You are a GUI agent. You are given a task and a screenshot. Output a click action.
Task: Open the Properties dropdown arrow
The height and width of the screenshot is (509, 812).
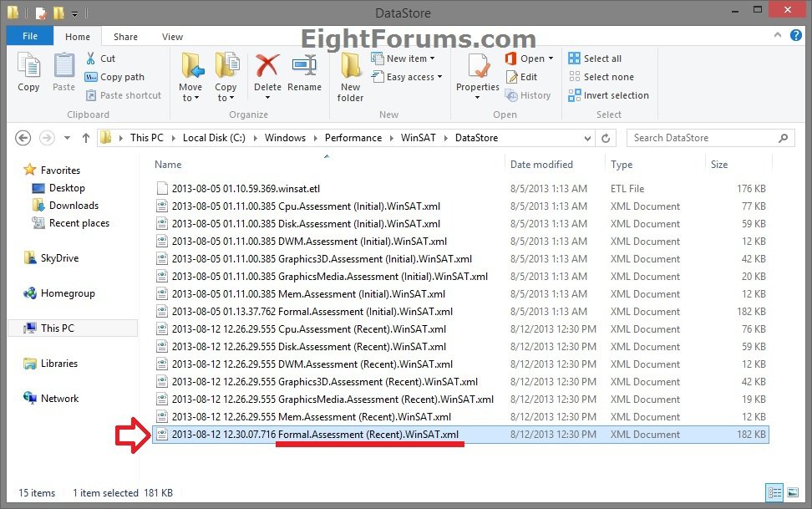478,98
